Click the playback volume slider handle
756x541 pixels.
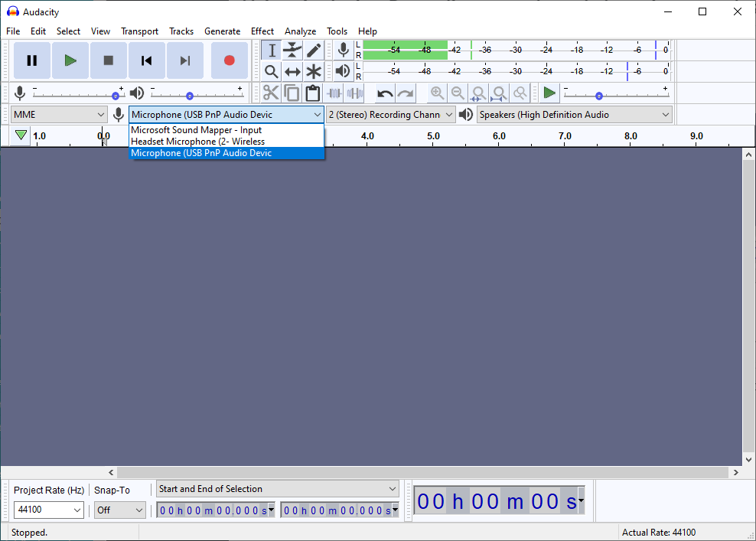pos(190,96)
